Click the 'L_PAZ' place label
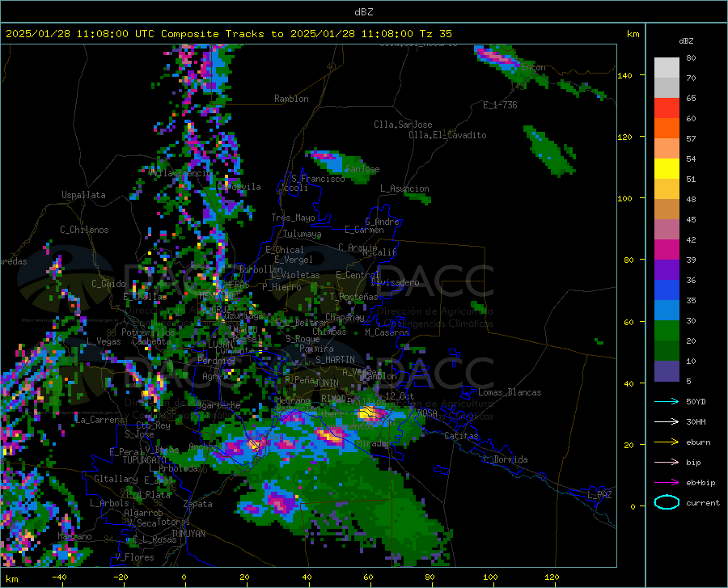 [599, 495]
